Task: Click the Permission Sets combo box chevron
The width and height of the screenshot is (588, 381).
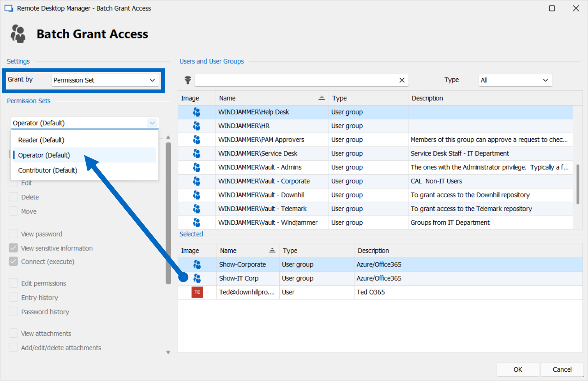Action: (152, 123)
